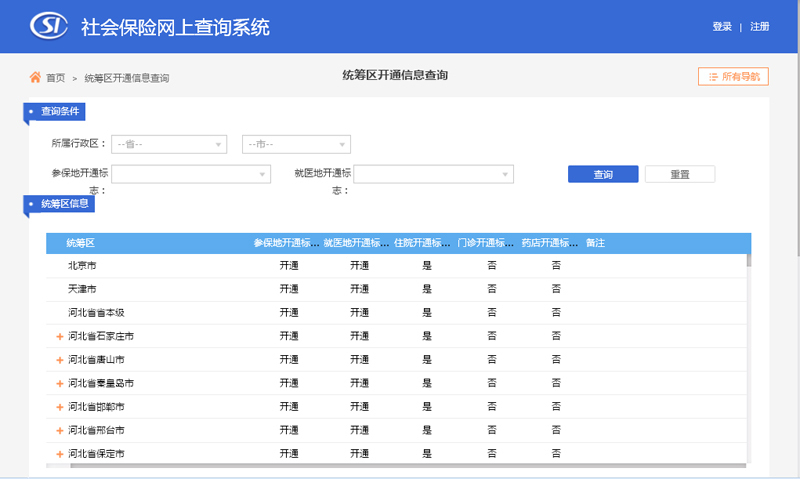Click the orange home icon in breadcrumb

tap(35, 77)
